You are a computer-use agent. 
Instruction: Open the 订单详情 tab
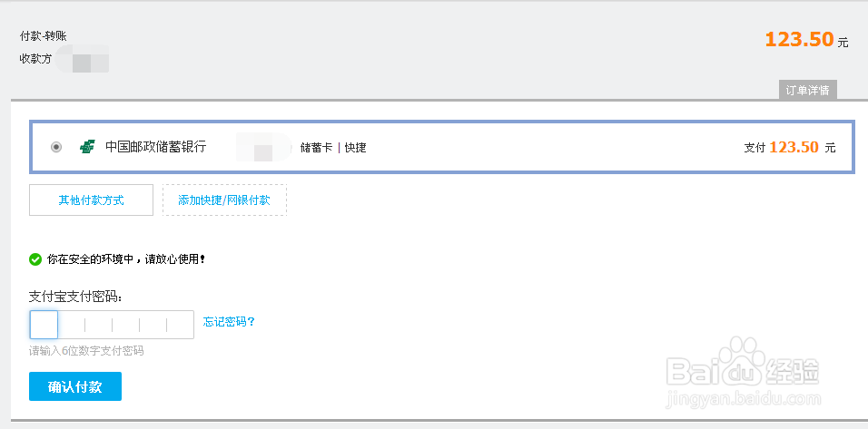(808, 91)
